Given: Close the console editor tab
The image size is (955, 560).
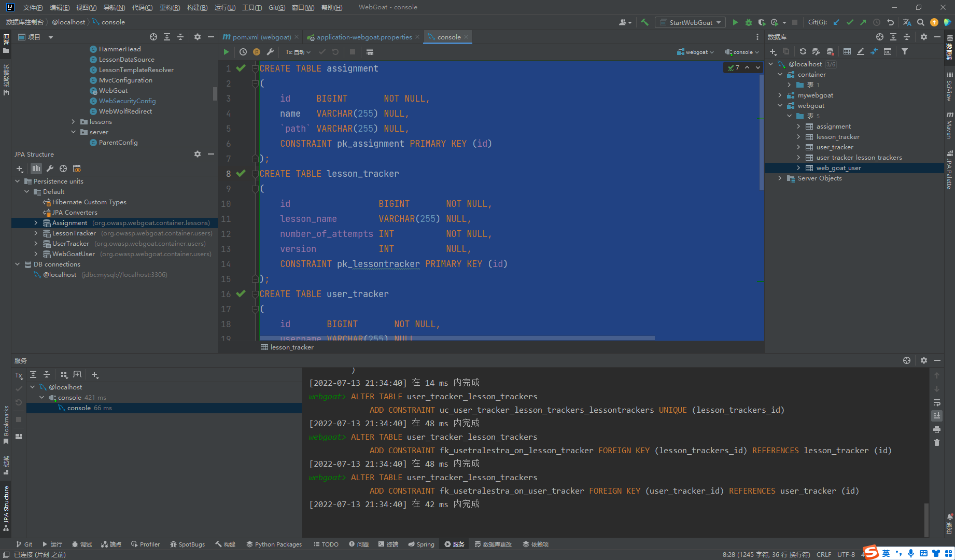Looking at the screenshot, I should click(x=466, y=37).
